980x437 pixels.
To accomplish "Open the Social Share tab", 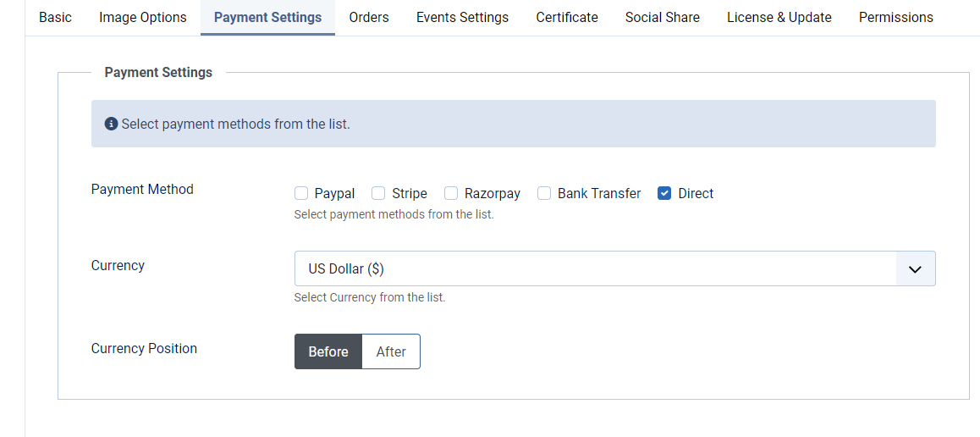I will [x=663, y=17].
